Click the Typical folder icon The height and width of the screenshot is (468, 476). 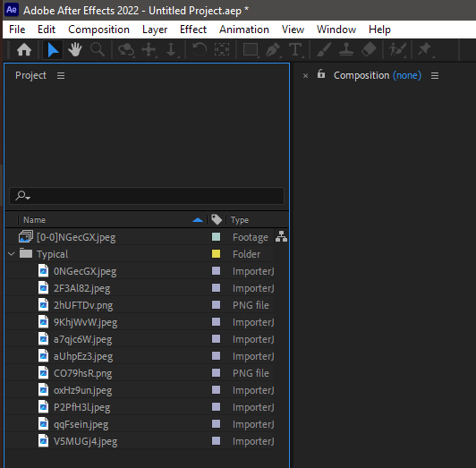26,253
